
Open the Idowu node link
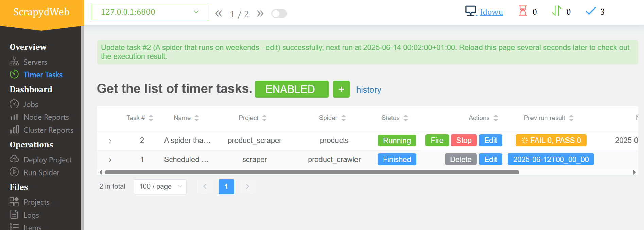point(491,12)
